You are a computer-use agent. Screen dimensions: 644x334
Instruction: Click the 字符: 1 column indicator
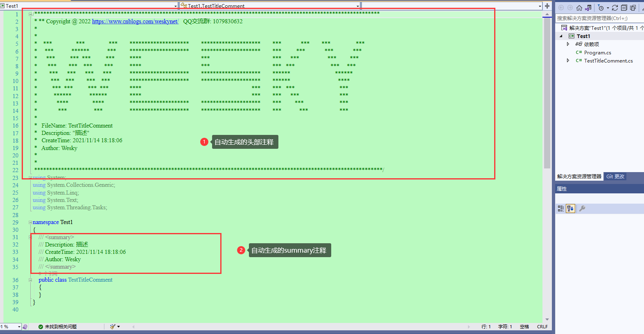point(505,327)
